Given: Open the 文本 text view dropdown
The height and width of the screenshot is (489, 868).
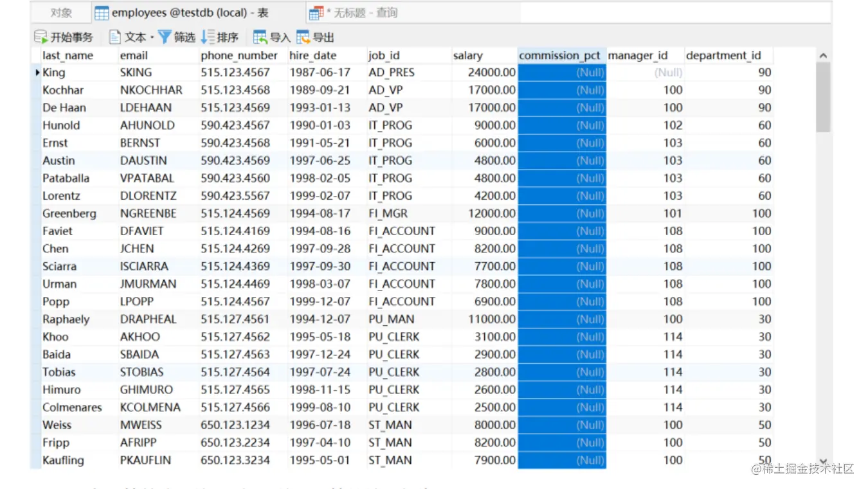Looking at the screenshot, I should pos(132,37).
